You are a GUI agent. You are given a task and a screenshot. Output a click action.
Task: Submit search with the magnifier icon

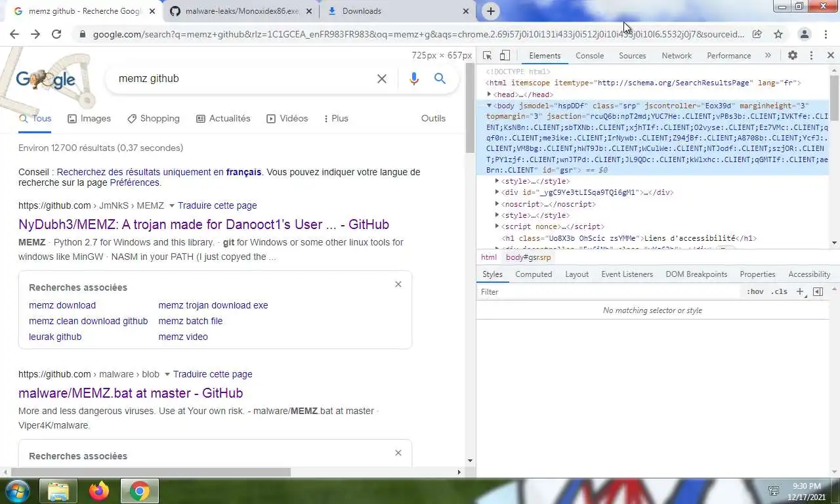point(440,79)
